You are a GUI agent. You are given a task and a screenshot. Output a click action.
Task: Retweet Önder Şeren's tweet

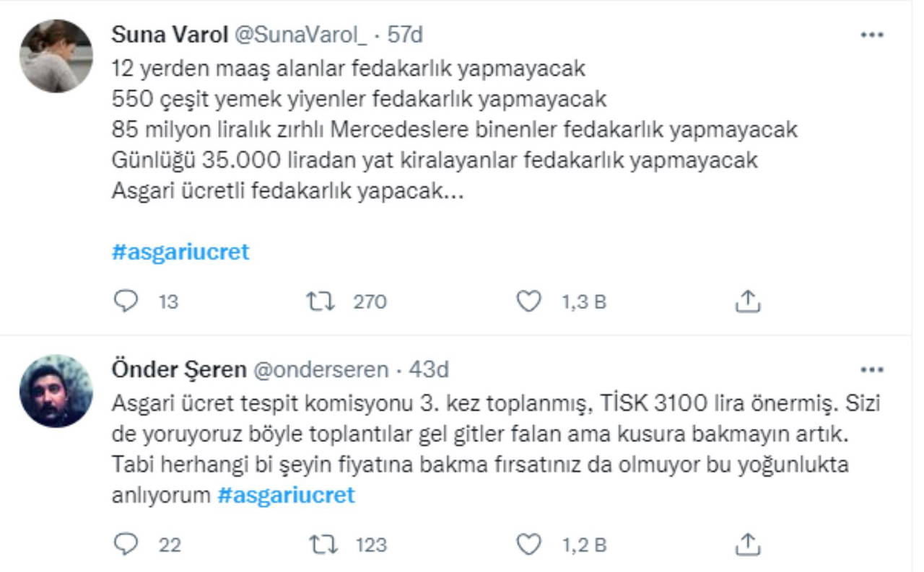[x=321, y=544]
